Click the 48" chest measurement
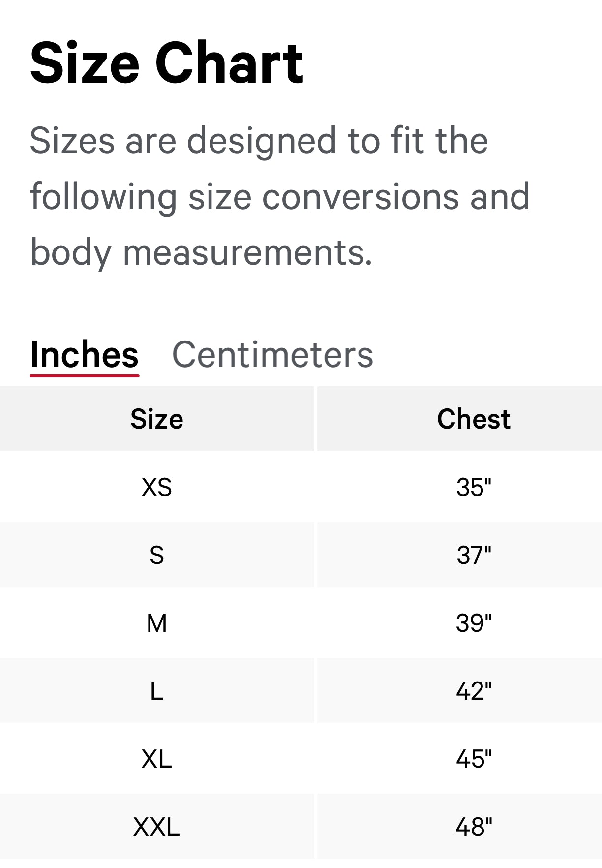This screenshot has width=602, height=868. coord(474,827)
